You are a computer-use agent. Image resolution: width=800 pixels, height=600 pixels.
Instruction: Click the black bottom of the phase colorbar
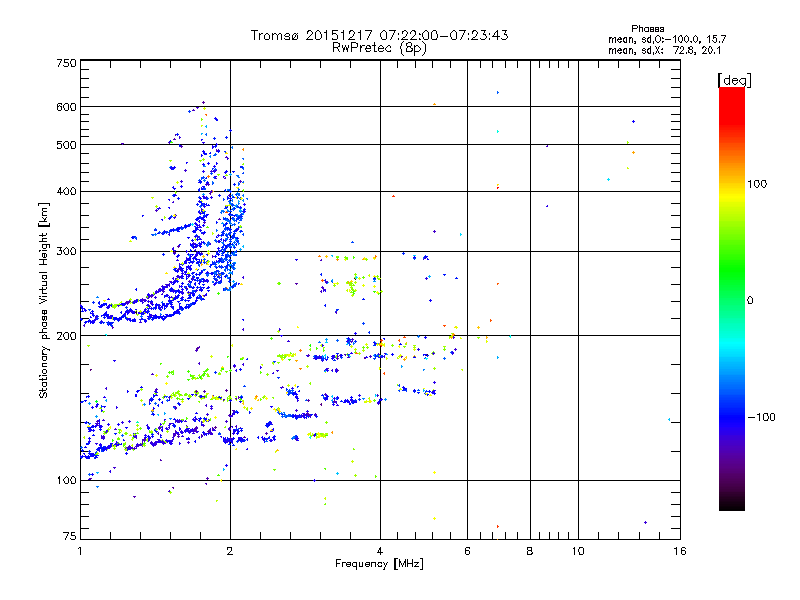(732, 503)
